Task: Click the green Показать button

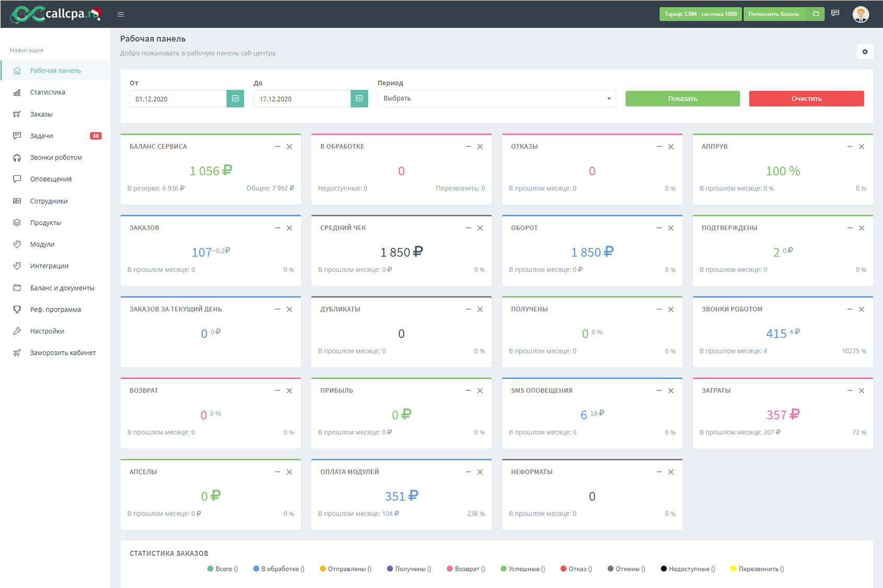Action: point(683,99)
